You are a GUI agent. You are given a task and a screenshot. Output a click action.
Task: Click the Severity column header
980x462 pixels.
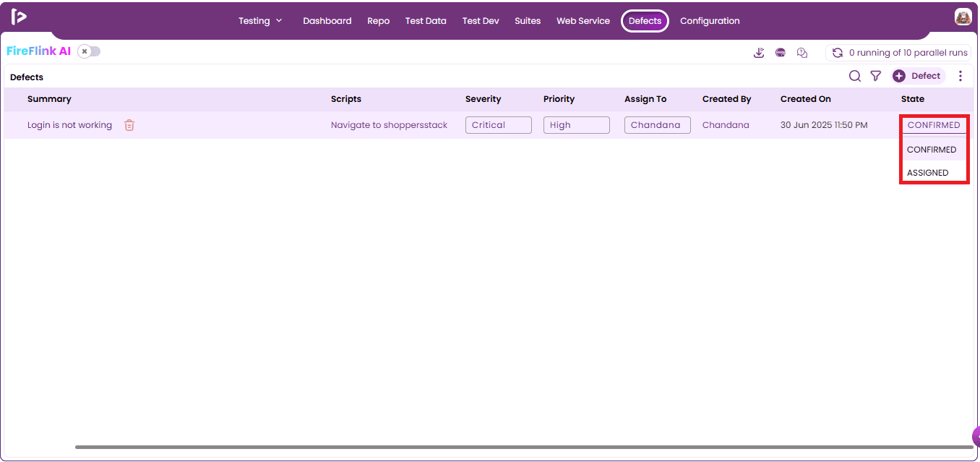483,99
